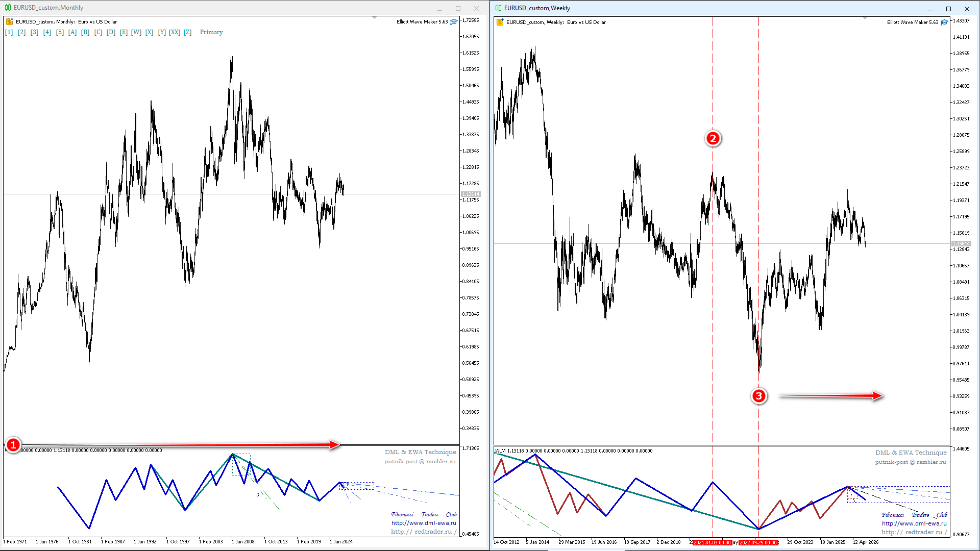980x551 pixels.
Task: Click the EURUSD Weekly window title icon
Action: point(498,8)
